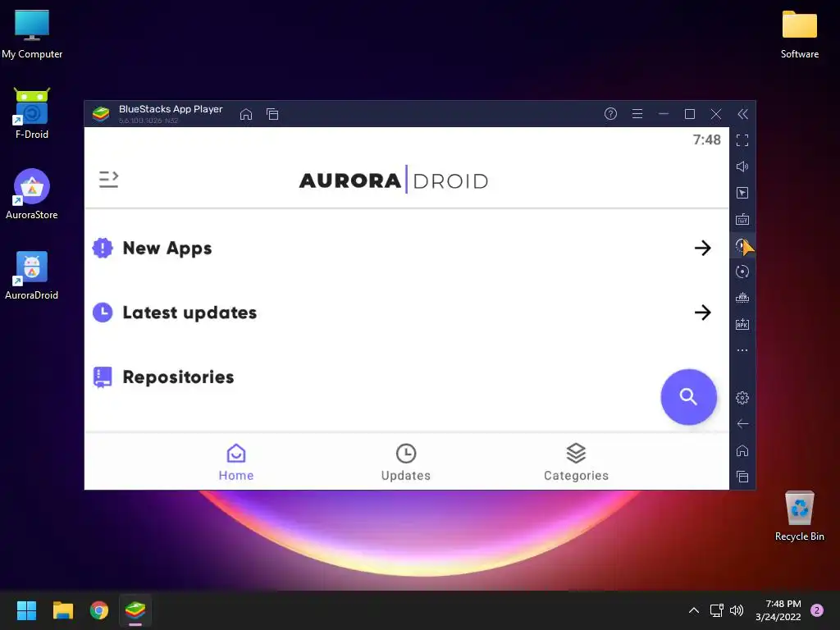Tap the purple search floating button
This screenshot has height=630, width=840.
(688, 397)
